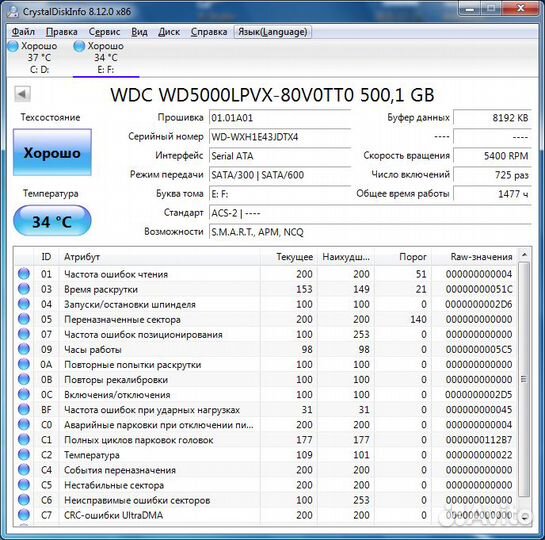Click the blue Хорошо health status button

click(x=52, y=153)
